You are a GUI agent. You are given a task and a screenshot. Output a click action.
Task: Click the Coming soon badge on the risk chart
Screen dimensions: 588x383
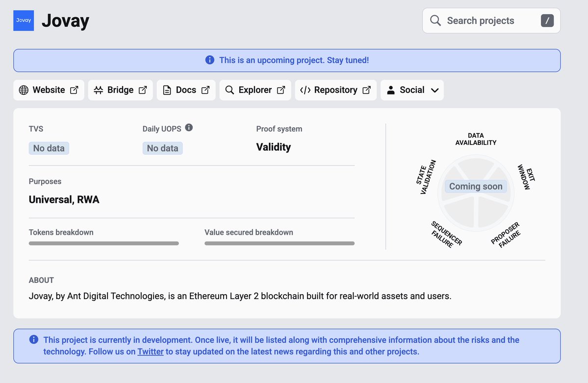[x=476, y=187]
